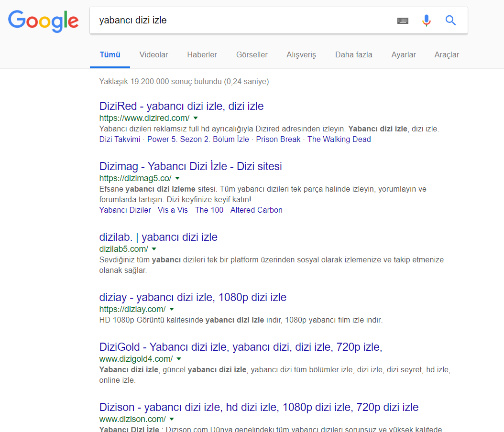Open the diziay result title link
504x432 pixels.
[x=193, y=297]
